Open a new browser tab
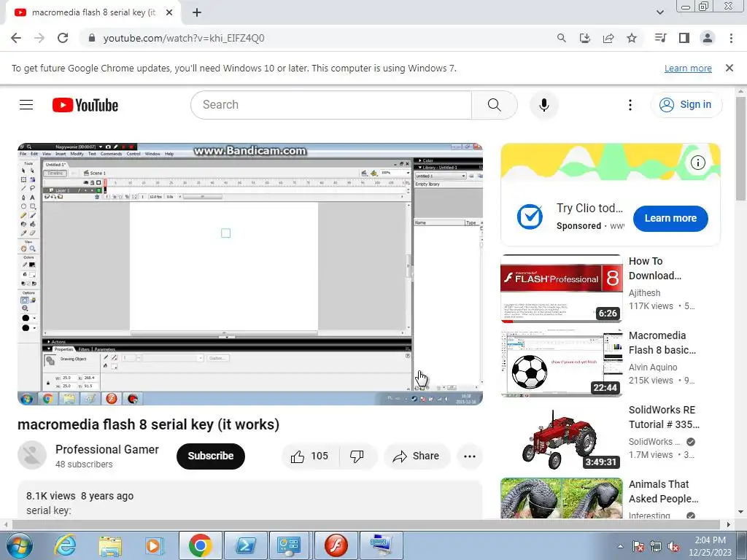 (197, 13)
